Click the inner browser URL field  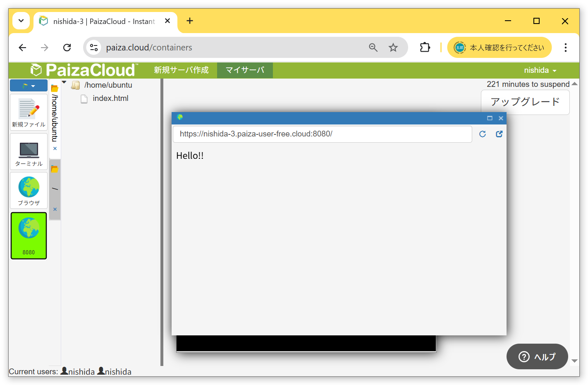[323, 134]
